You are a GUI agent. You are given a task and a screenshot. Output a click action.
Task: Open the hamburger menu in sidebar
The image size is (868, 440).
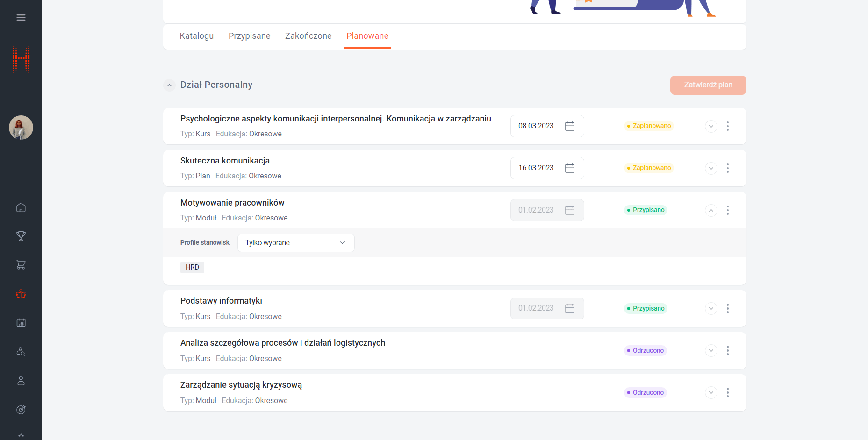click(x=21, y=18)
